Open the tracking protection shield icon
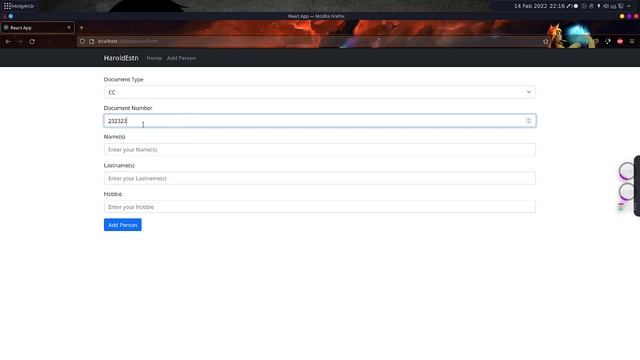The height and width of the screenshot is (360, 640). pyautogui.click(x=82, y=41)
